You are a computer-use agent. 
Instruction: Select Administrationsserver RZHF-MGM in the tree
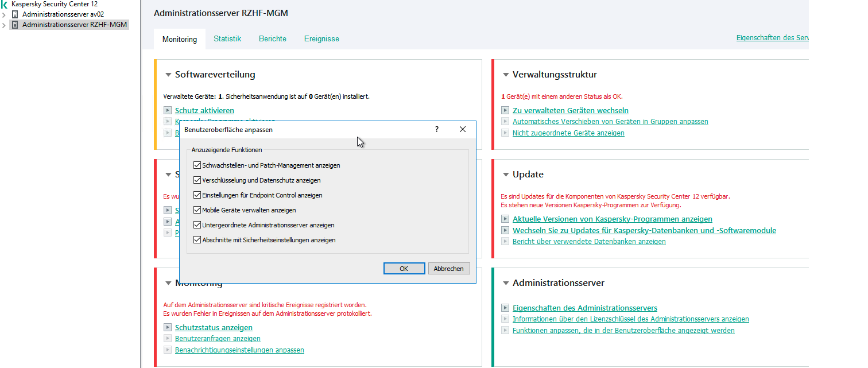point(75,25)
